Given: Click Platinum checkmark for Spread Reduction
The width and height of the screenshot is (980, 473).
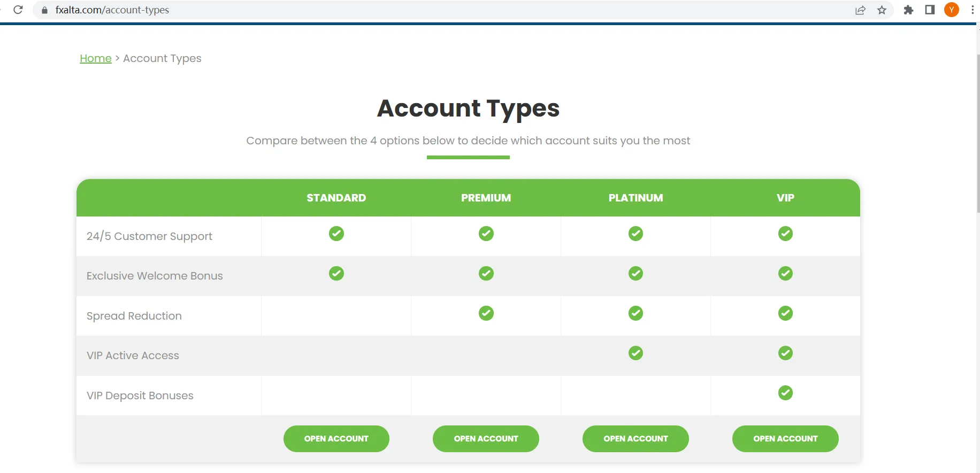Looking at the screenshot, I should [636, 313].
